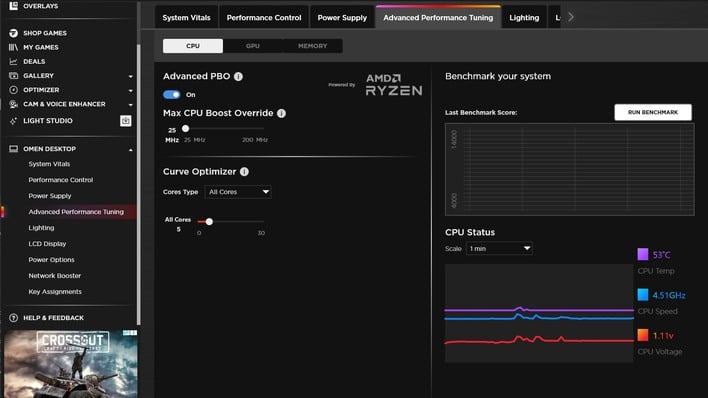Screen dimensions: 708x398
Task: Collapse the Omen Desktop section arrow
Action: [x=130, y=150]
